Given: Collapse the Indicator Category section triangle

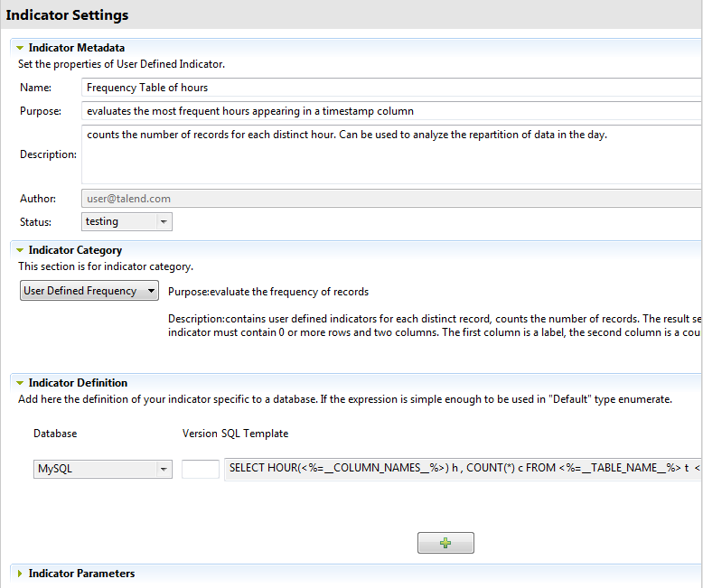Looking at the screenshot, I should 20,250.
